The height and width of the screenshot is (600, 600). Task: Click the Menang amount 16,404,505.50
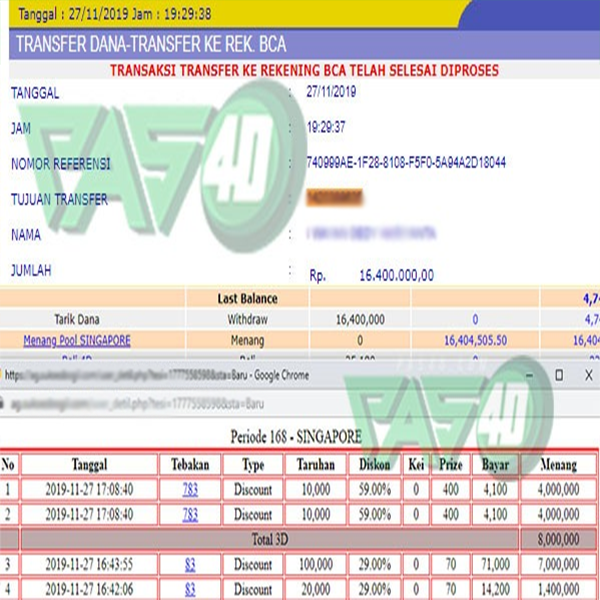475,340
